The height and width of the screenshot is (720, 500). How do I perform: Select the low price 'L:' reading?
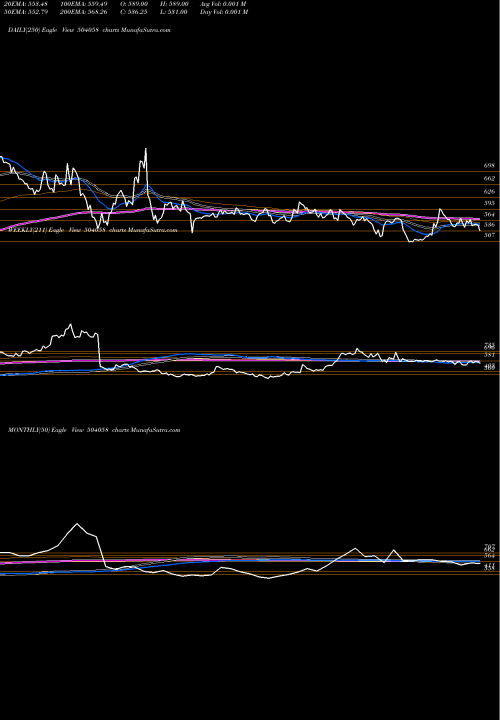pyautogui.click(x=174, y=12)
